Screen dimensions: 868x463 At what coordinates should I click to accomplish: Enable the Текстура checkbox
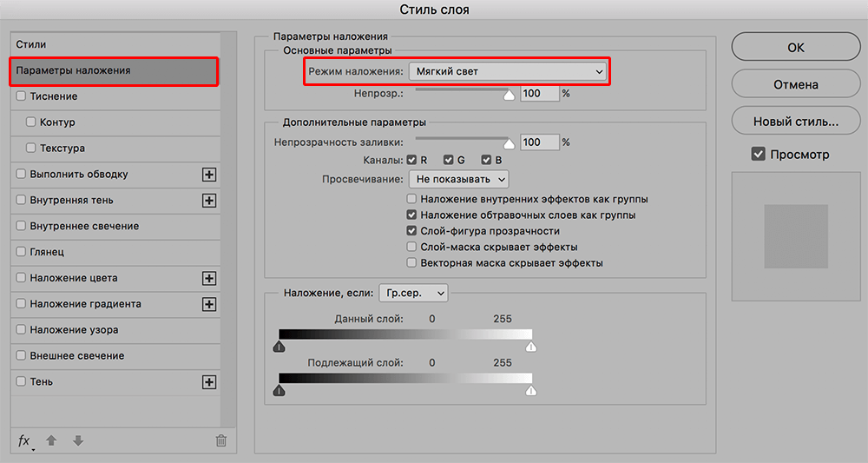coord(31,148)
